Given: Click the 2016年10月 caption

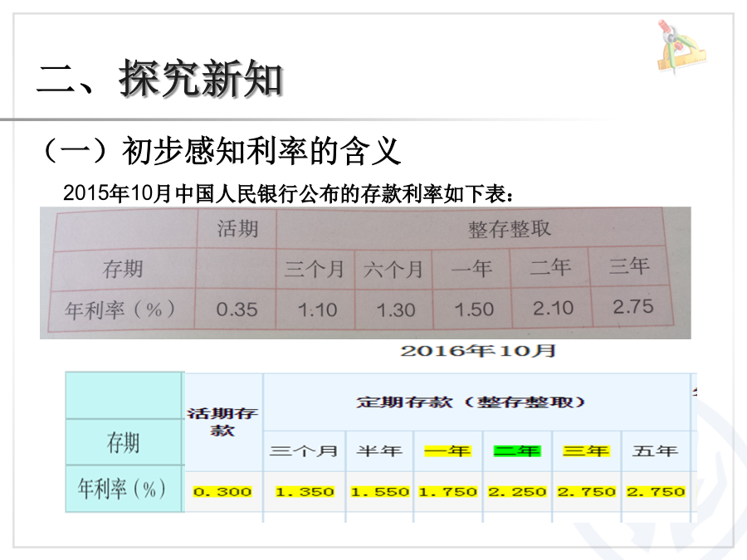Looking at the screenshot, I should point(478,351).
